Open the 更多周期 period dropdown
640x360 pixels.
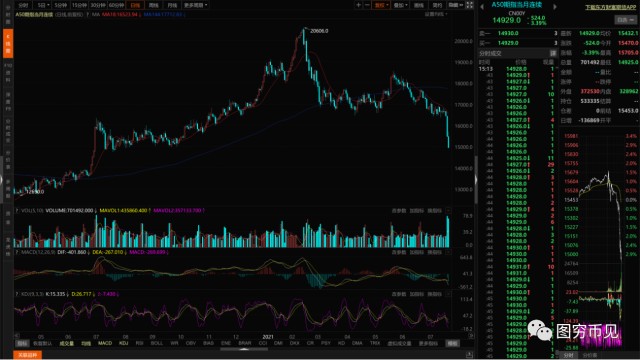tap(196, 5)
